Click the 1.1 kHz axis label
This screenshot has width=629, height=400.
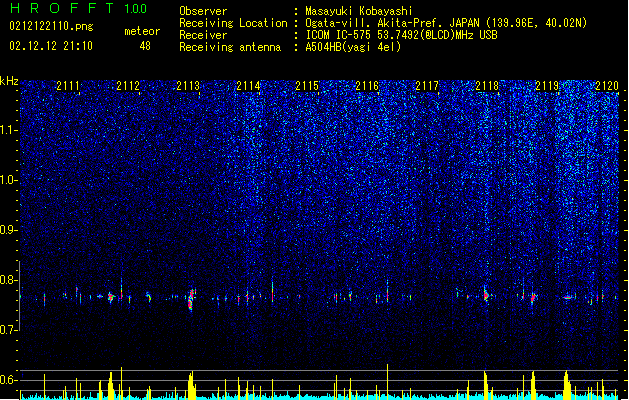coord(8,130)
